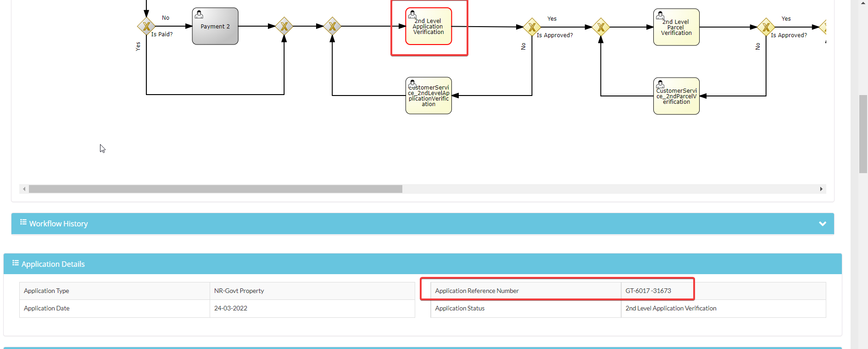
Task: Click the Application Reference Number label
Action: (x=477, y=291)
